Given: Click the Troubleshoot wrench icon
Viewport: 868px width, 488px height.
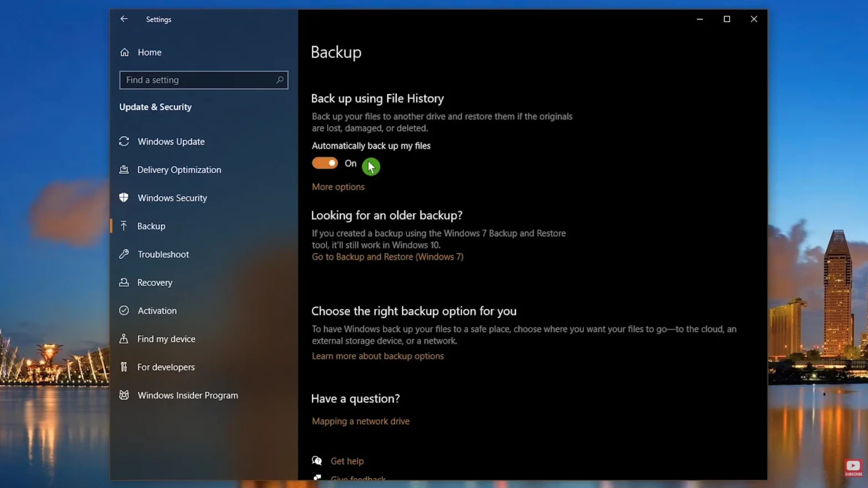Looking at the screenshot, I should tap(124, 254).
